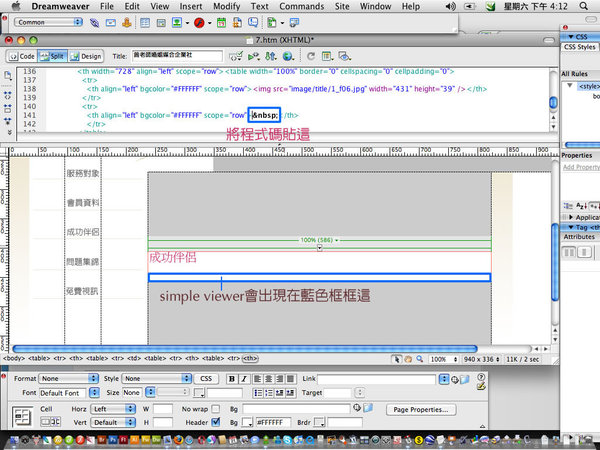Open the 100% zoom level dropdown
Viewport: 600px width, 450px height.
[x=443, y=359]
